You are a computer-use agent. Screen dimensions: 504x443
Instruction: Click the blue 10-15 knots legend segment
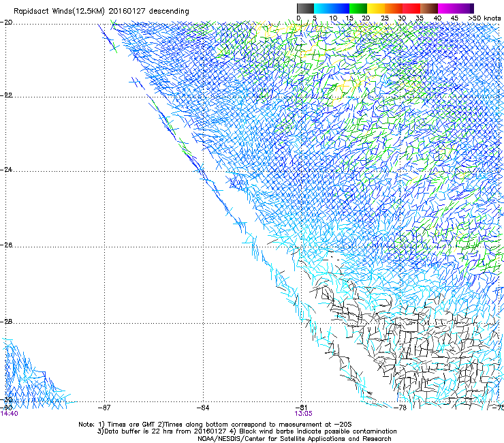(341, 8)
